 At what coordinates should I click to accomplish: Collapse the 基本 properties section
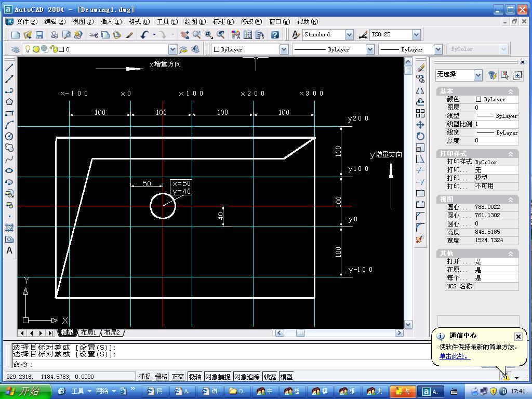[x=511, y=91]
